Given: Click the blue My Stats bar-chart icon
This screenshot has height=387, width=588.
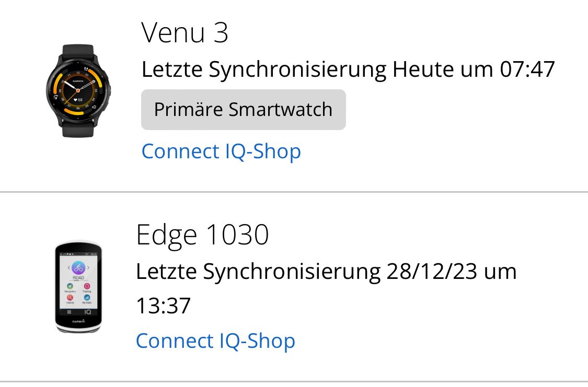Looking at the screenshot, I should 87,298.
